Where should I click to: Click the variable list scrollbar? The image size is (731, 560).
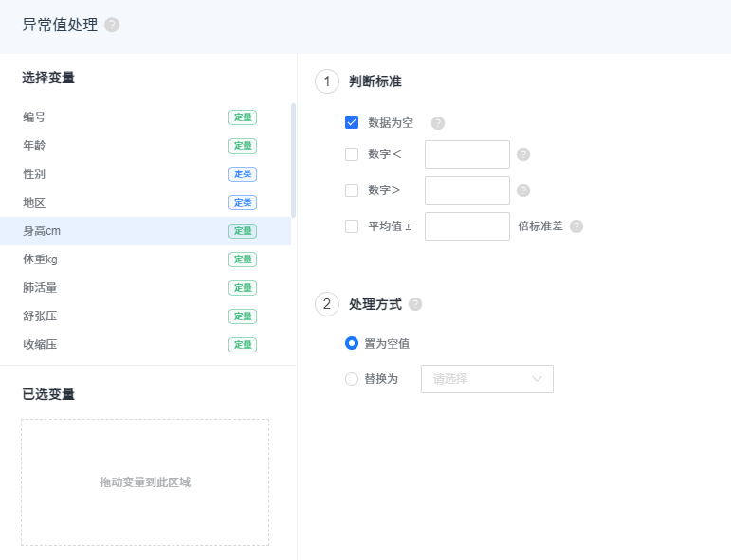pyautogui.click(x=293, y=161)
